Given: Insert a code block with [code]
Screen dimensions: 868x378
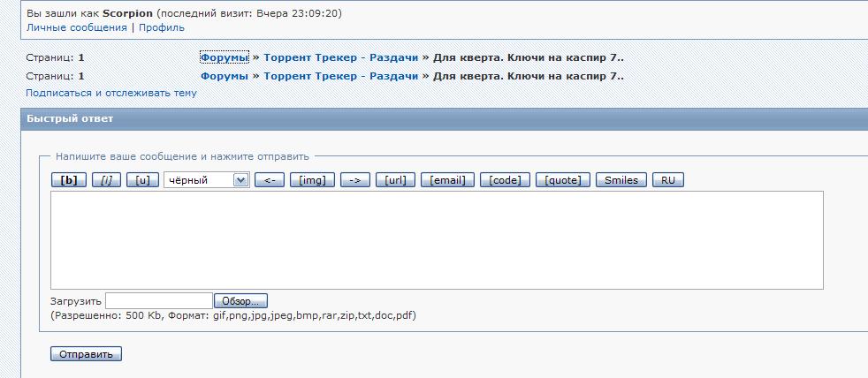Looking at the screenshot, I should pos(506,180).
